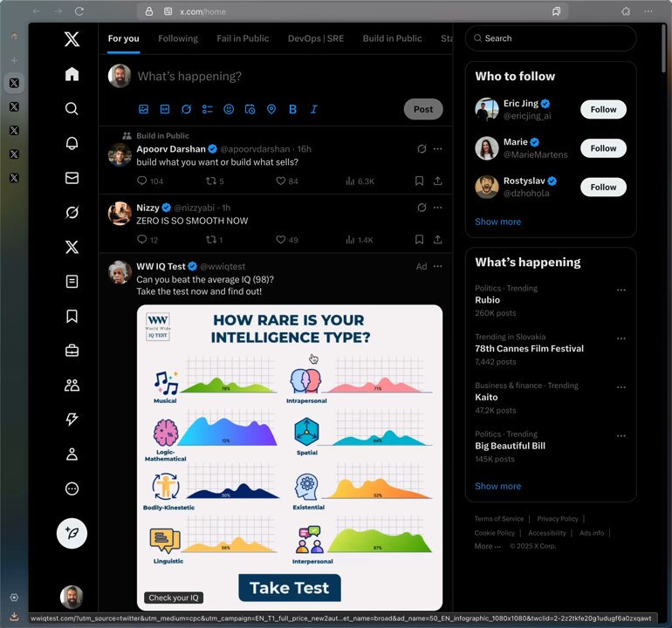Select the For you tab
This screenshot has height=628, width=672.
[x=123, y=38]
